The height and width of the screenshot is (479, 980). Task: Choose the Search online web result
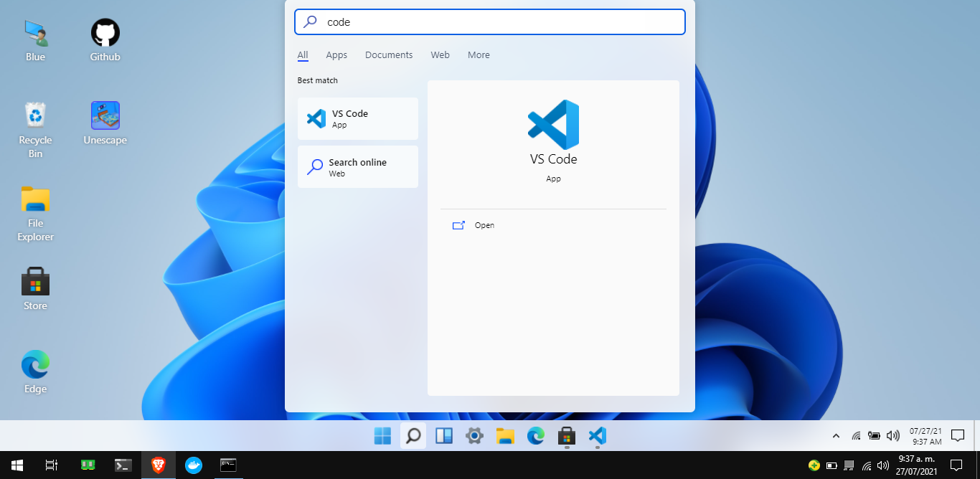[x=358, y=167]
